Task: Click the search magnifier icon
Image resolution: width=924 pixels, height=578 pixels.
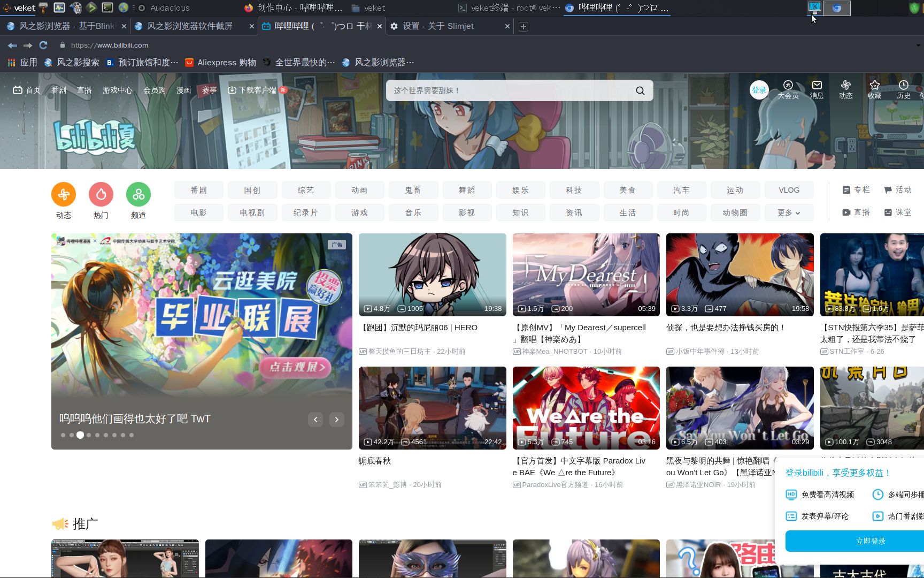Action: (640, 90)
